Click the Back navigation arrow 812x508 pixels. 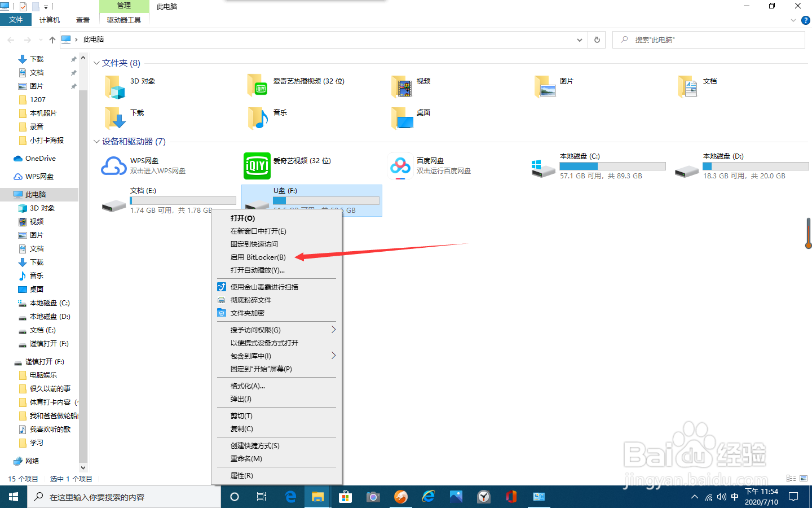11,40
